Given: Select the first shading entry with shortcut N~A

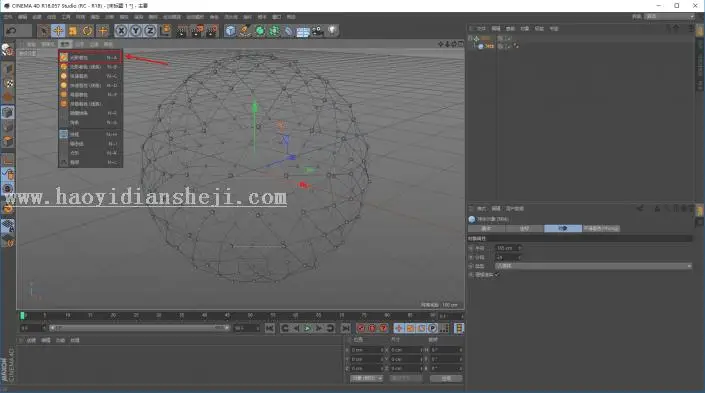Looking at the screenshot, I should tap(90, 58).
